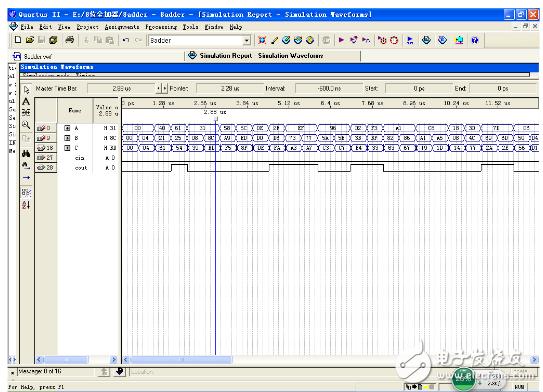Open the Processing menu
This screenshot has height=392, width=543.
161,27
